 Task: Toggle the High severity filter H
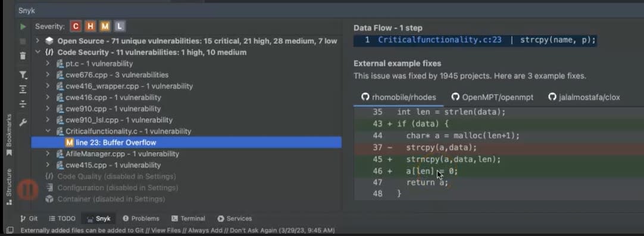coord(90,27)
